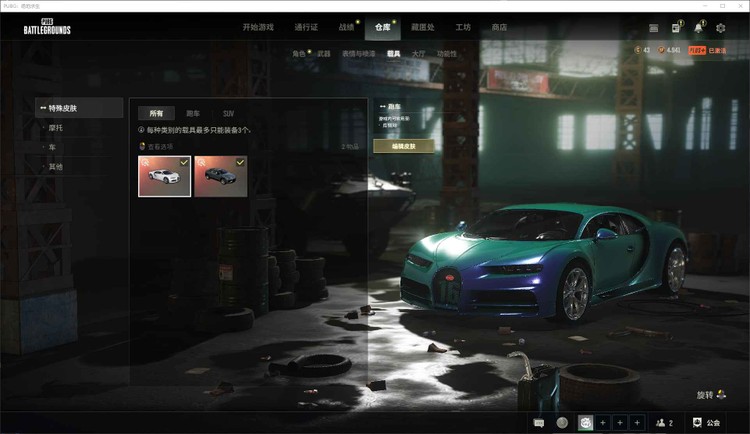750x434 pixels.
Task: Click the player avatar in squad bar
Action: click(586, 423)
